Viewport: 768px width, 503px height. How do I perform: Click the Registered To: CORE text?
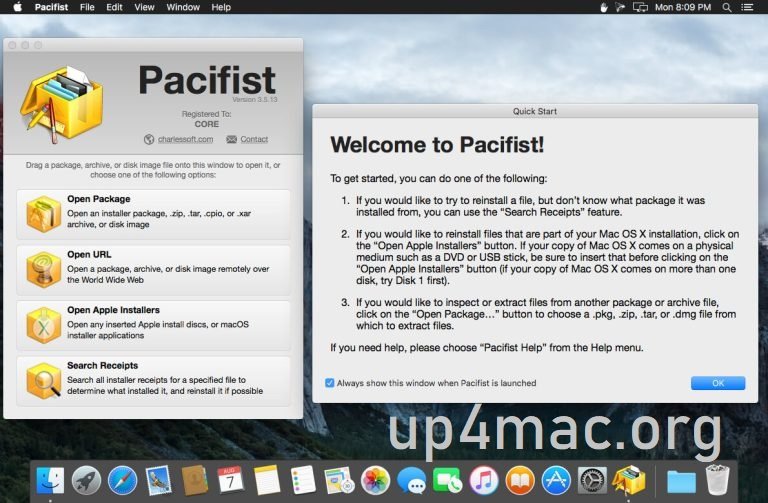[x=207, y=119]
